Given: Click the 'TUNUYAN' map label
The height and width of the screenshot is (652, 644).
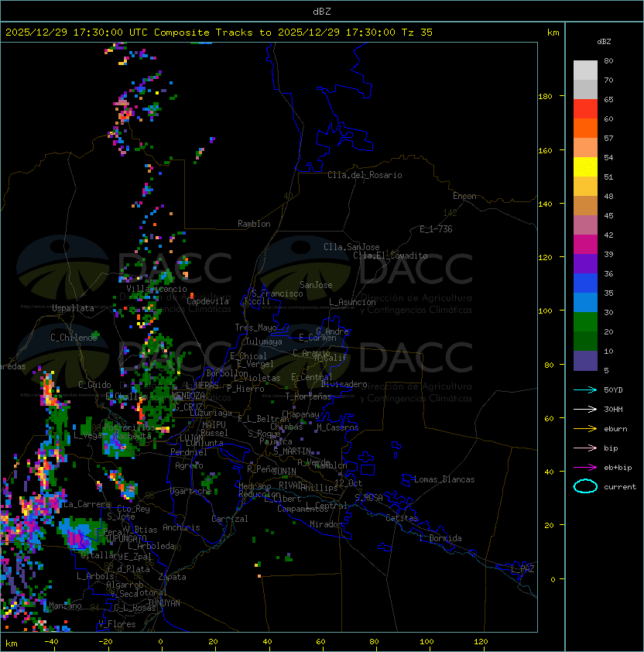Looking at the screenshot, I should [164, 603].
